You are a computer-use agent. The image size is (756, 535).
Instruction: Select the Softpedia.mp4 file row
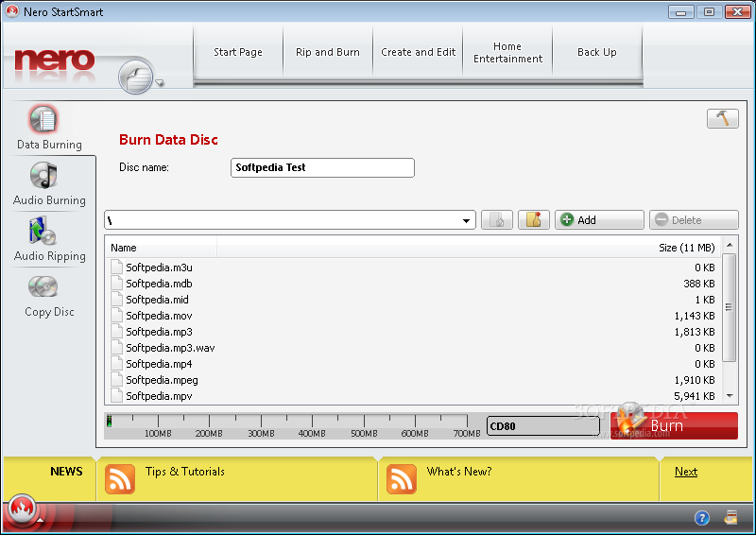pyautogui.click(x=413, y=364)
